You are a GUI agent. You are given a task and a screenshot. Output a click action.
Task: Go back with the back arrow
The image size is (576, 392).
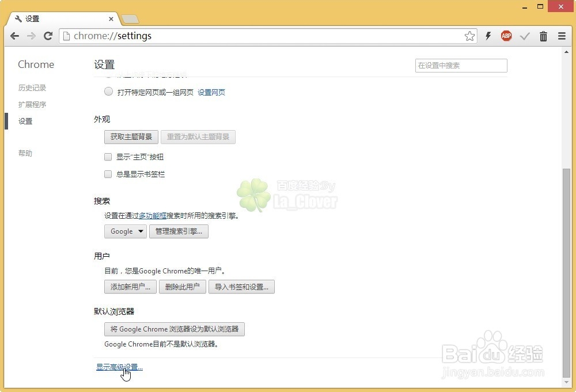[15, 36]
